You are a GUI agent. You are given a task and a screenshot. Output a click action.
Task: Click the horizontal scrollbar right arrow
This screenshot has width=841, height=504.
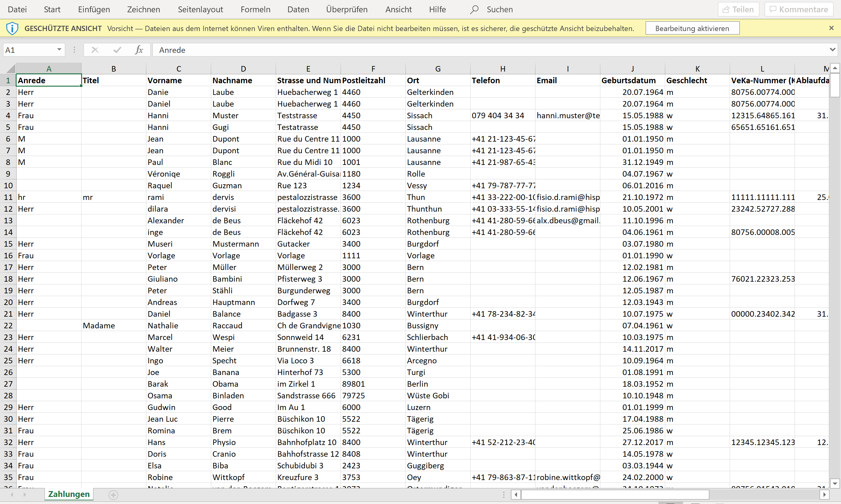coord(824,495)
